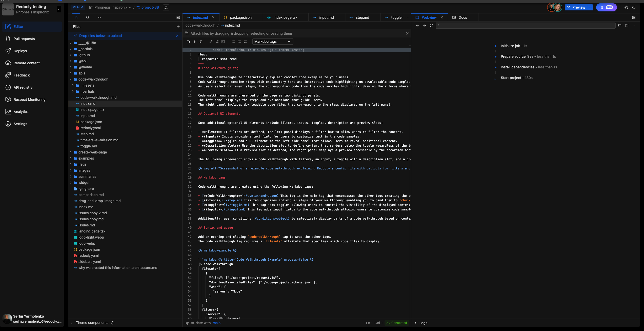Open the Files explorer icon tab
Screen dimensions: 644x331
[76, 17]
